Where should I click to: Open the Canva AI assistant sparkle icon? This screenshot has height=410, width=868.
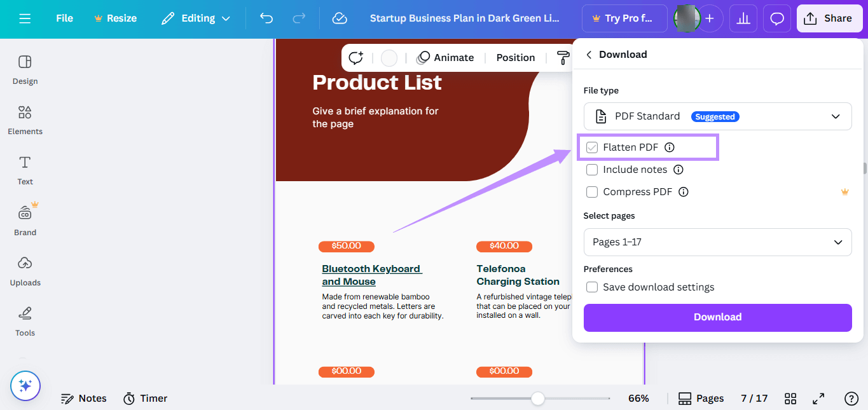pos(25,386)
